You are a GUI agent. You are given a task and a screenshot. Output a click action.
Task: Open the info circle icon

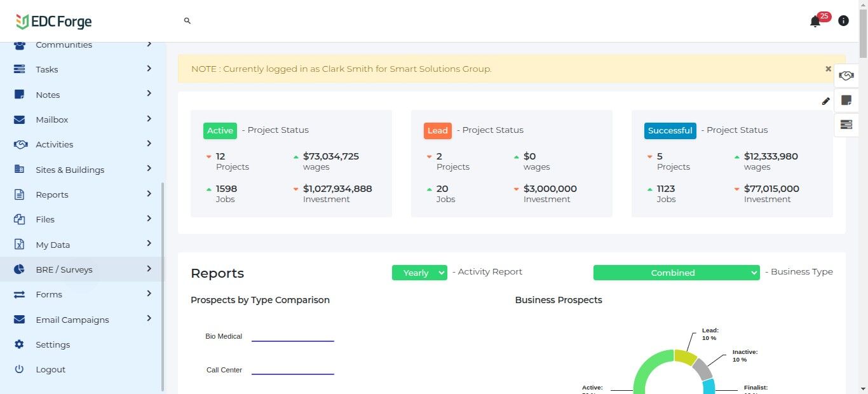click(x=843, y=21)
